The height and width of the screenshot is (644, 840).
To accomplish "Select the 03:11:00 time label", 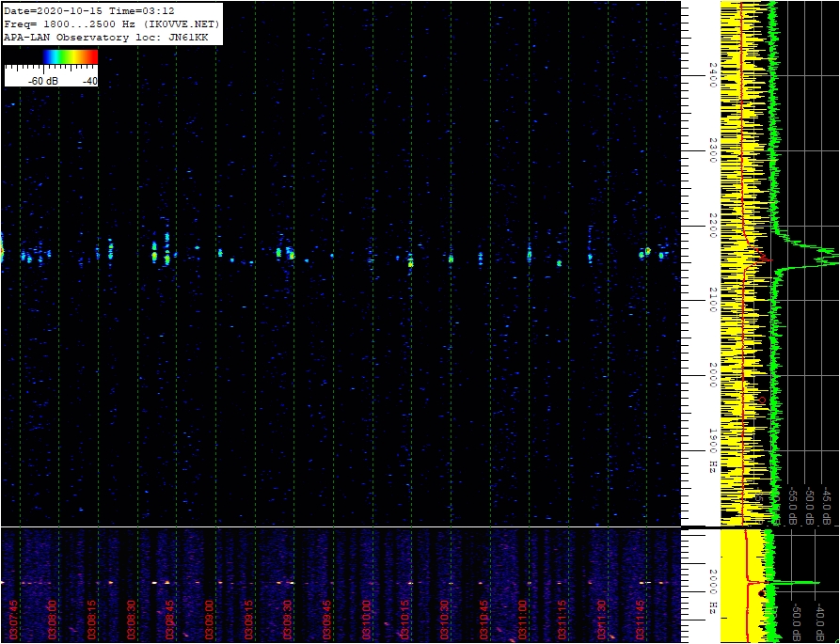I will tap(523, 620).
